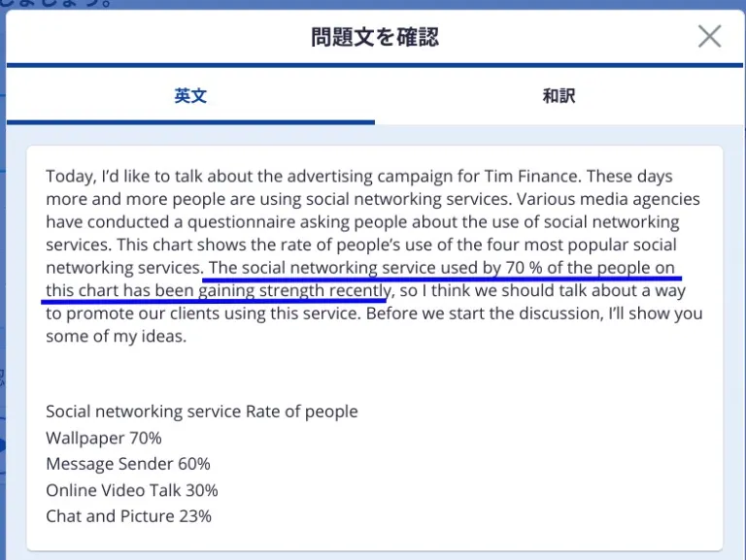Switch to the 英文 tab
The image size is (746, 560).
point(190,96)
